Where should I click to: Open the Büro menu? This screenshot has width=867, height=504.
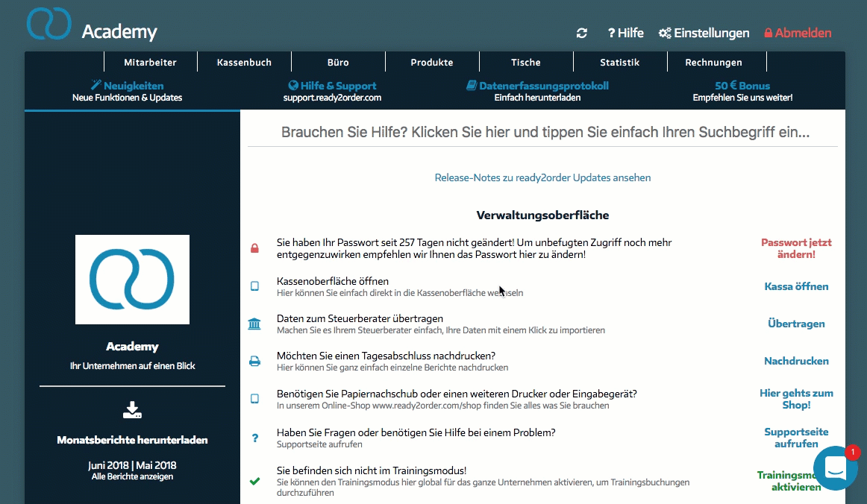[x=338, y=62]
